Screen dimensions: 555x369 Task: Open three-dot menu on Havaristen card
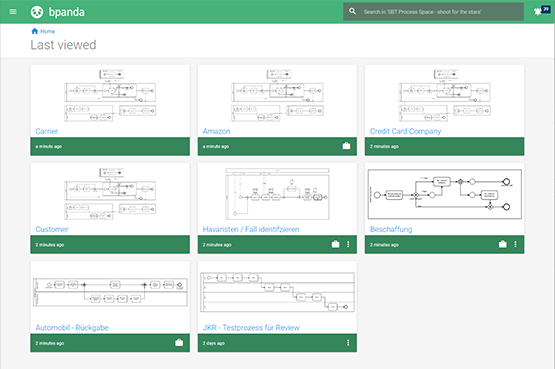(348, 244)
